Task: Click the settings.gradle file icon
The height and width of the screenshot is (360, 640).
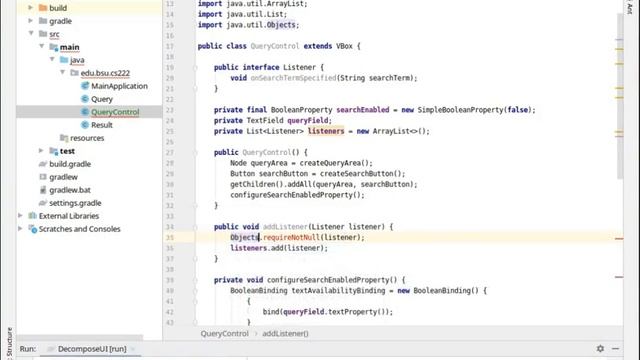Action: [x=43, y=203]
